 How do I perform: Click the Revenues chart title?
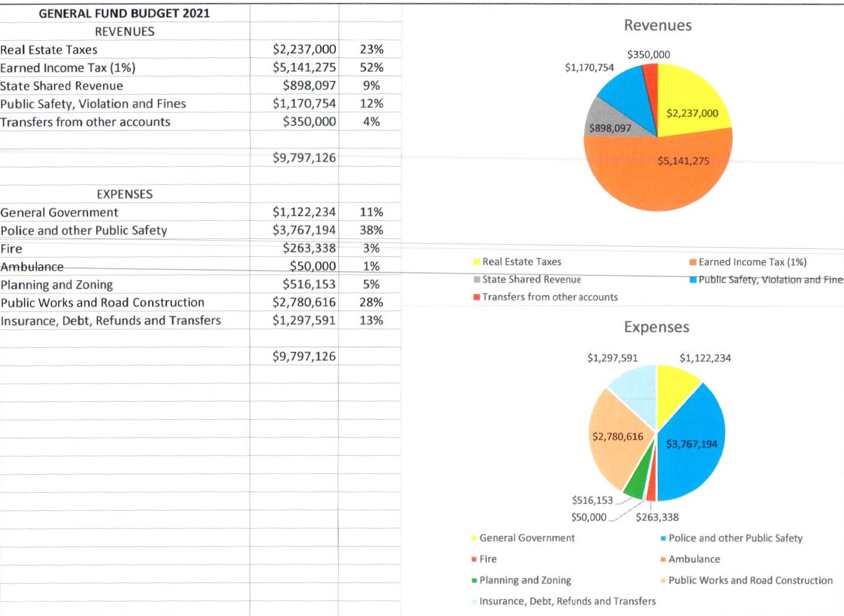click(657, 25)
